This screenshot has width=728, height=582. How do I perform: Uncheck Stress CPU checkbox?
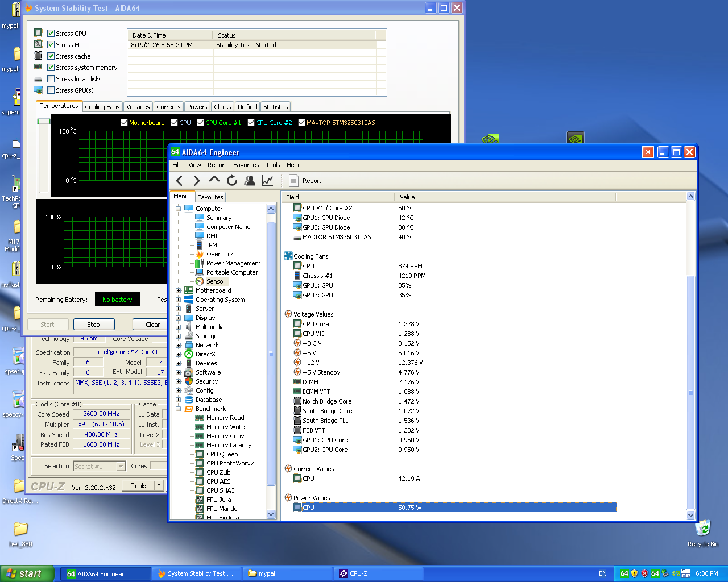51,34
